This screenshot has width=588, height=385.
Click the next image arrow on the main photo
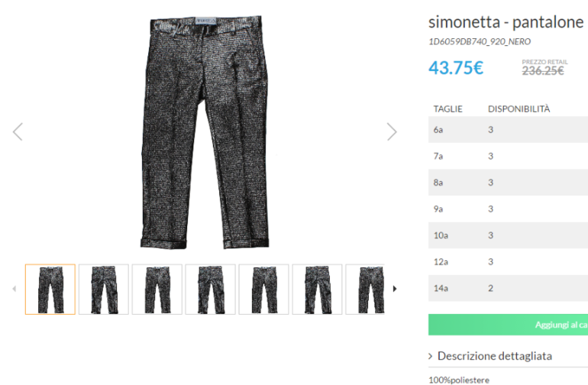[x=392, y=132]
